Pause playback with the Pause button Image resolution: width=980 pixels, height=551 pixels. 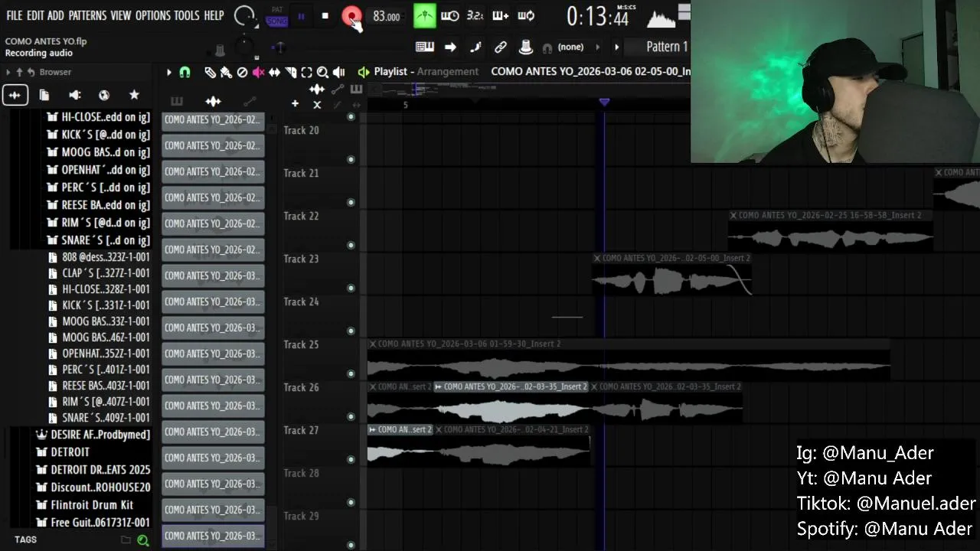pyautogui.click(x=301, y=16)
